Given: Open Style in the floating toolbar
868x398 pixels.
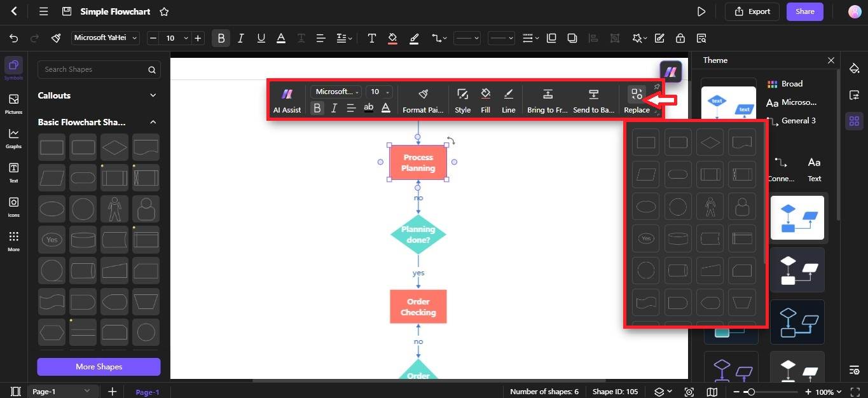Looking at the screenshot, I should point(462,100).
